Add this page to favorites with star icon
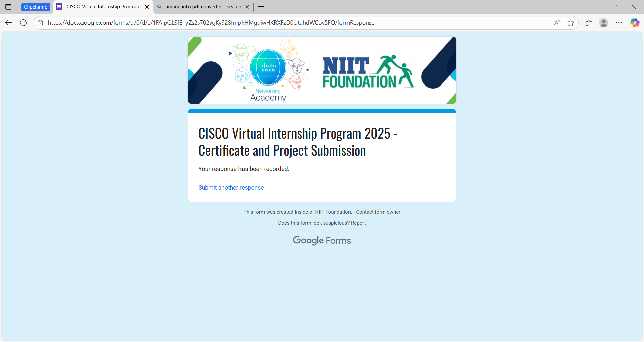Image resolution: width=644 pixels, height=342 pixels. click(571, 23)
